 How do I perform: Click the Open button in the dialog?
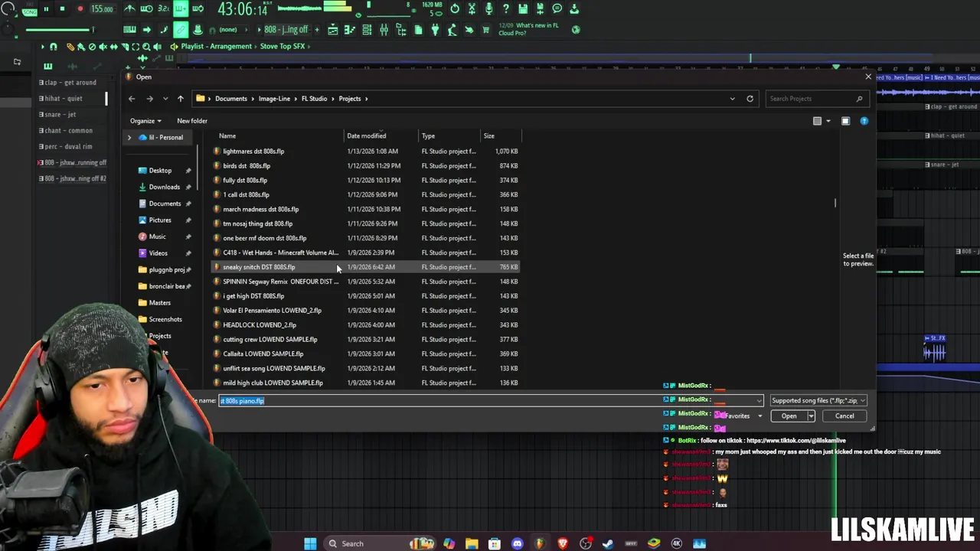(x=789, y=416)
